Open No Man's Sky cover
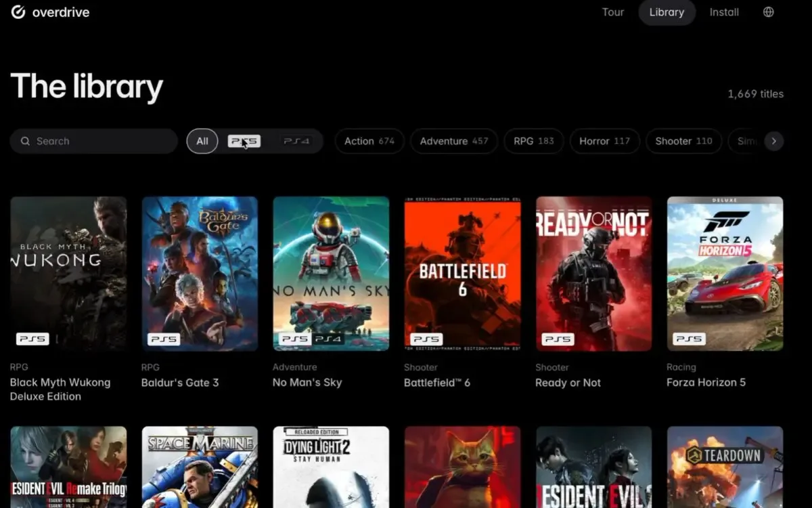Image resolution: width=812 pixels, height=508 pixels. click(x=331, y=274)
